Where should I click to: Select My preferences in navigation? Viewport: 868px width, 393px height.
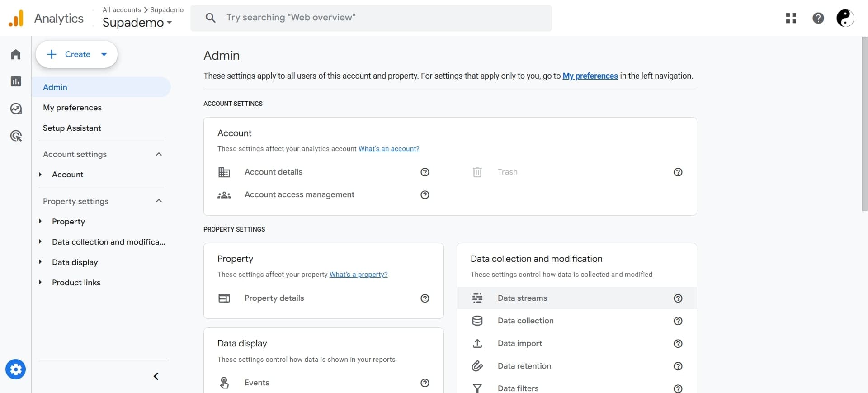[x=72, y=108]
